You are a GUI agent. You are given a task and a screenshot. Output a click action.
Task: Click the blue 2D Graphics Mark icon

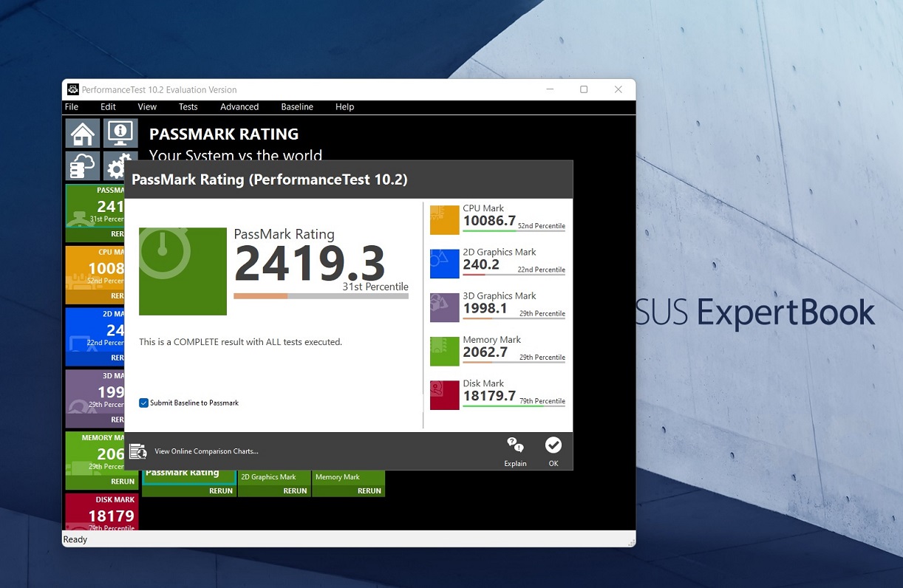tap(444, 264)
